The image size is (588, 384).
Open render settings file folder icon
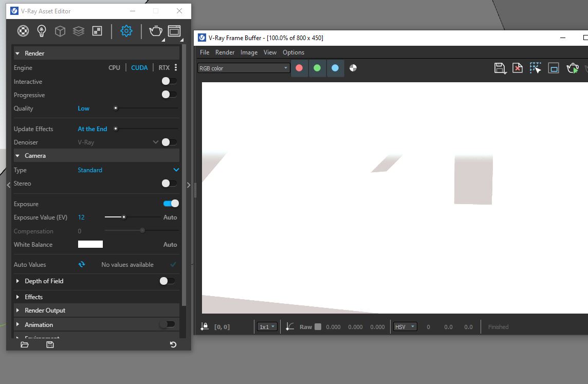pos(25,344)
